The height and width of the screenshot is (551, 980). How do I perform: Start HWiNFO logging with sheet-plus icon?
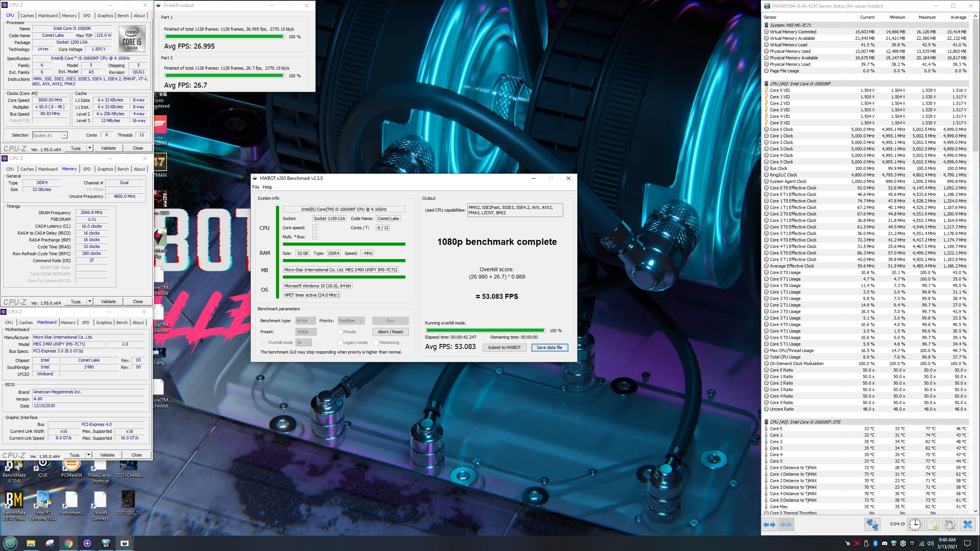click(932, 525)
